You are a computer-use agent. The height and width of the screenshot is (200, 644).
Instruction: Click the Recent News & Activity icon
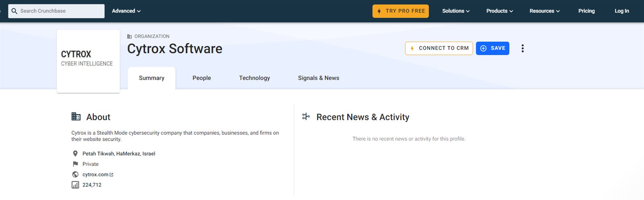[x=306, y=117]
